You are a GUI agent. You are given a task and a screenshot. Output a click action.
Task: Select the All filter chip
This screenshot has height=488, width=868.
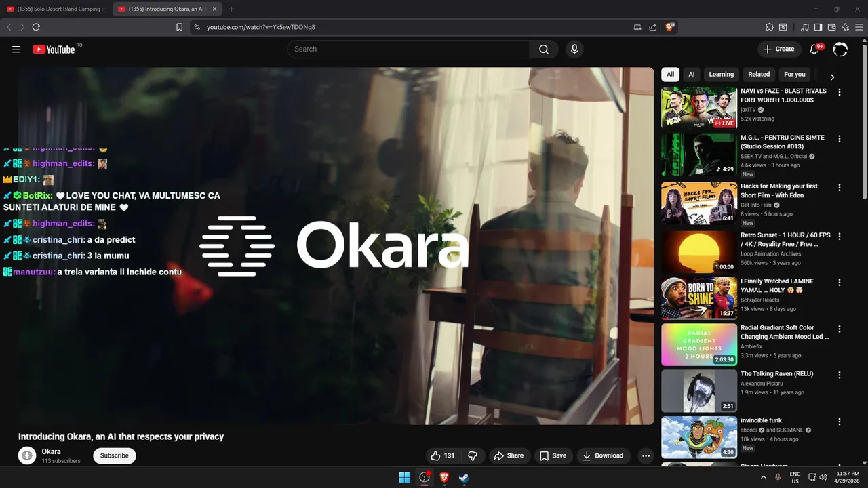[670, 75]
